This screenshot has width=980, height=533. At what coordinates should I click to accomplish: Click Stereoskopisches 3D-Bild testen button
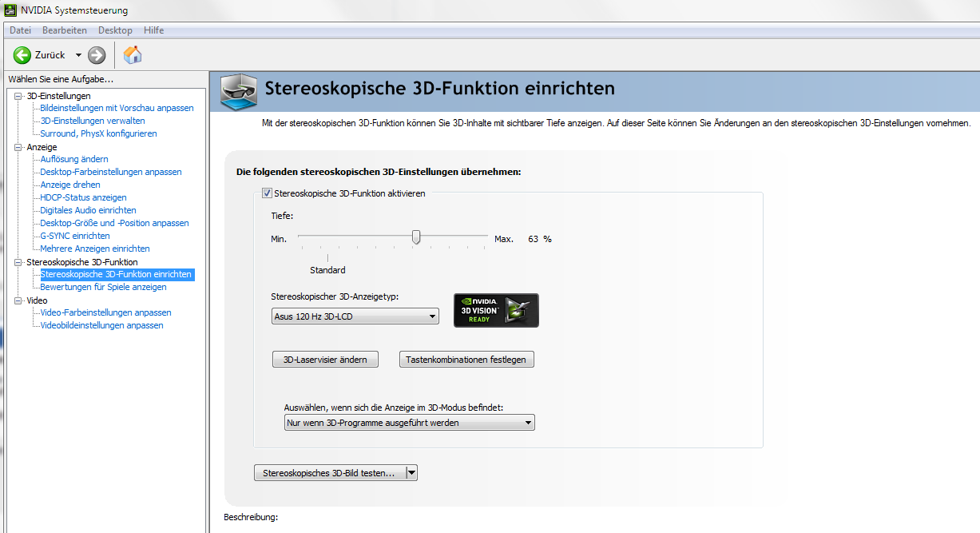pyautogui.click(x=329, y=473)
